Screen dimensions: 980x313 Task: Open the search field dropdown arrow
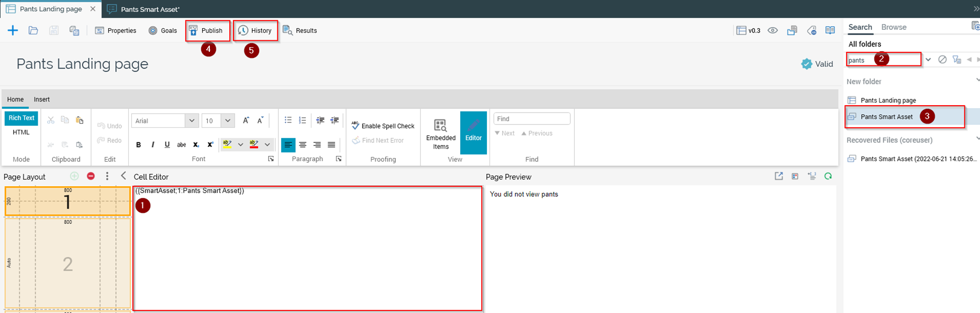[928, 60]
